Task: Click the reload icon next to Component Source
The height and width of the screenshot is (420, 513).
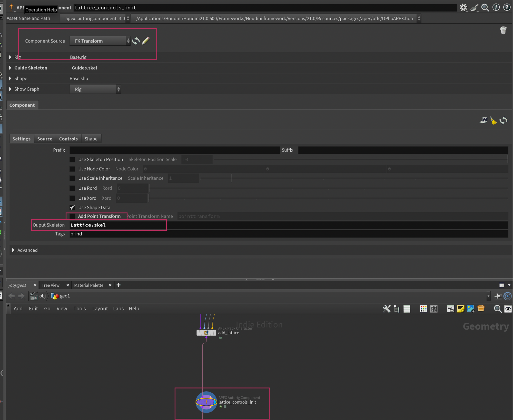Action: click(136, 41)
